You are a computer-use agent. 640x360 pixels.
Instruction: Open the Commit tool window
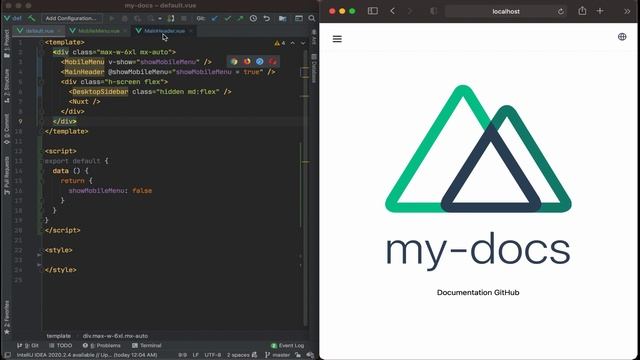pos(7,129)
